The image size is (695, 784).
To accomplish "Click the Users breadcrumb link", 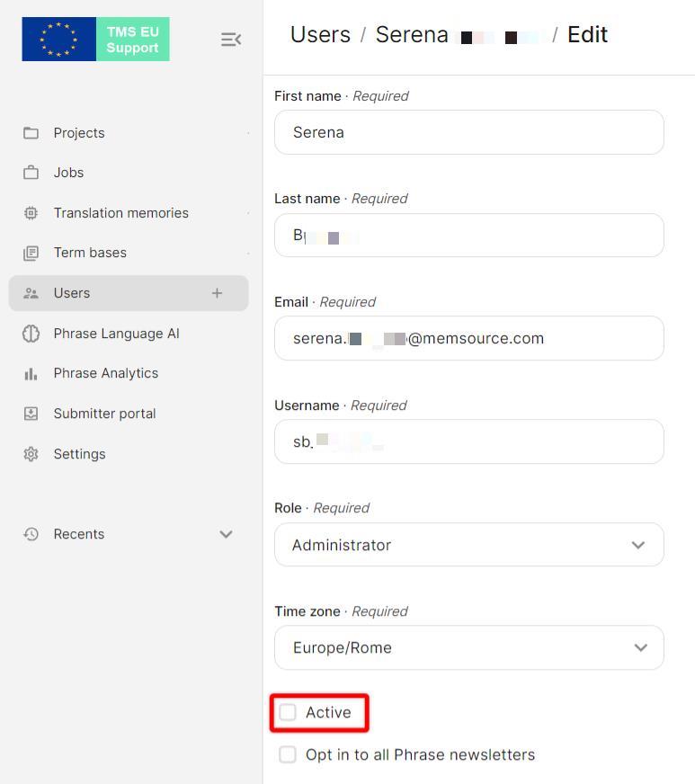I will click(x=320, y=35).
